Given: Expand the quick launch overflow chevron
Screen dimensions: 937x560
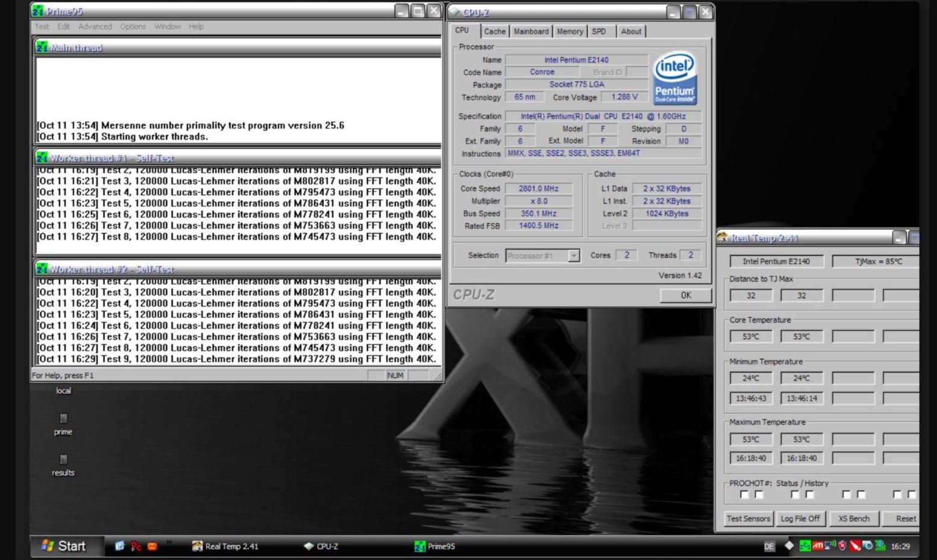Looking at the screenshot, I should pyautogui.click(x=169, y=543).
